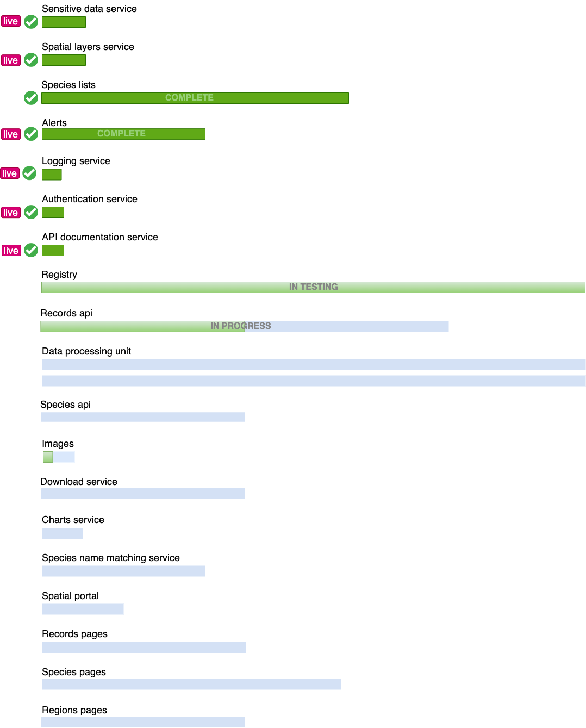Click the Charts service bar

pos(62,533)
